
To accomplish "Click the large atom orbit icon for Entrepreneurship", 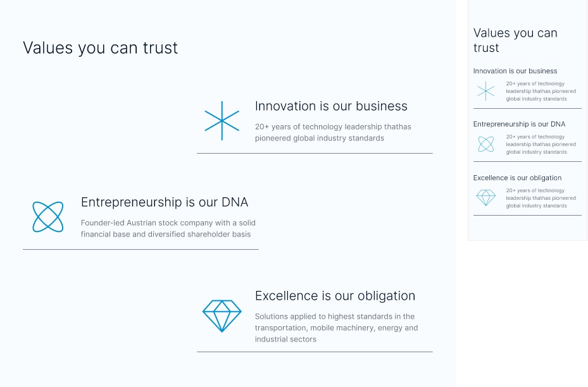I will 48,217.
